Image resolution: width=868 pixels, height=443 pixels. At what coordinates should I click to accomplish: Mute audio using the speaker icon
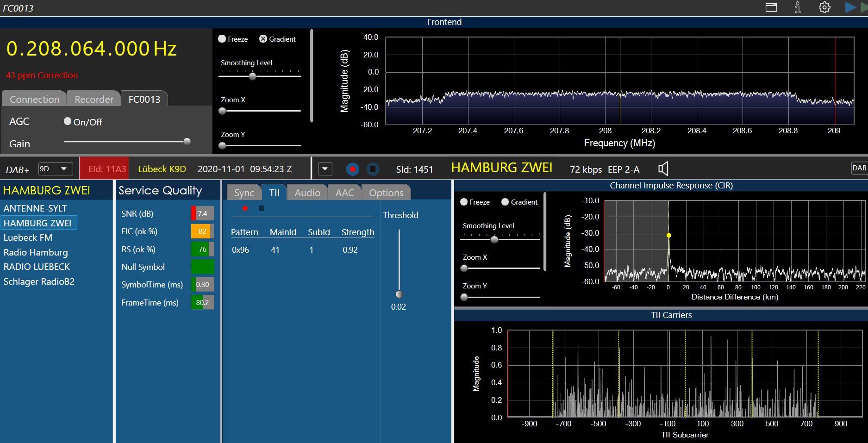click(x=663, y=168)
